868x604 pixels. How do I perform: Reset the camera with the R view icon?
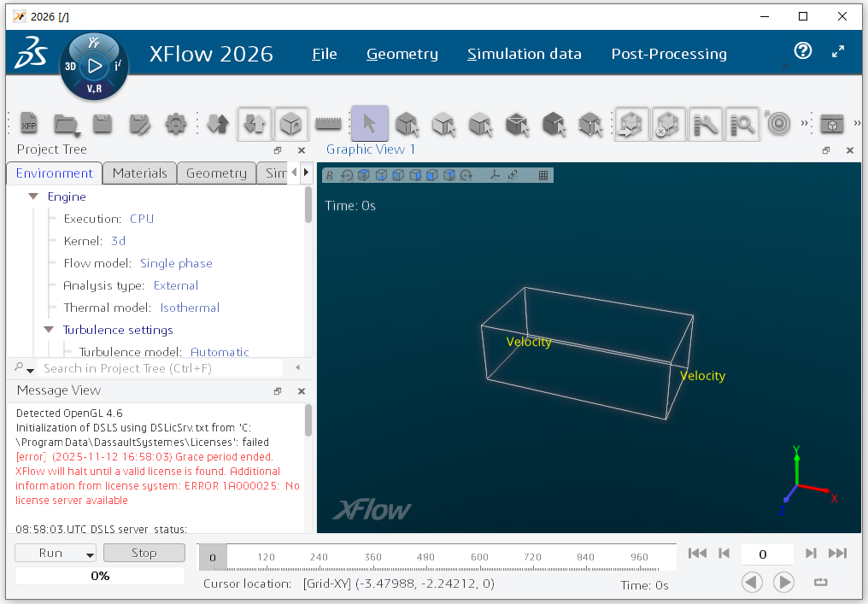coord(330,174)
